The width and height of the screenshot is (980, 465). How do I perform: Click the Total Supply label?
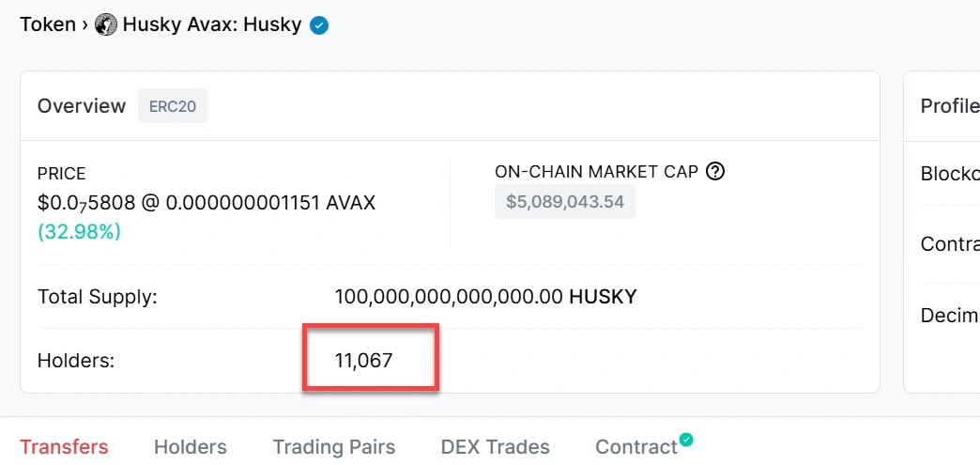point(97,297)
